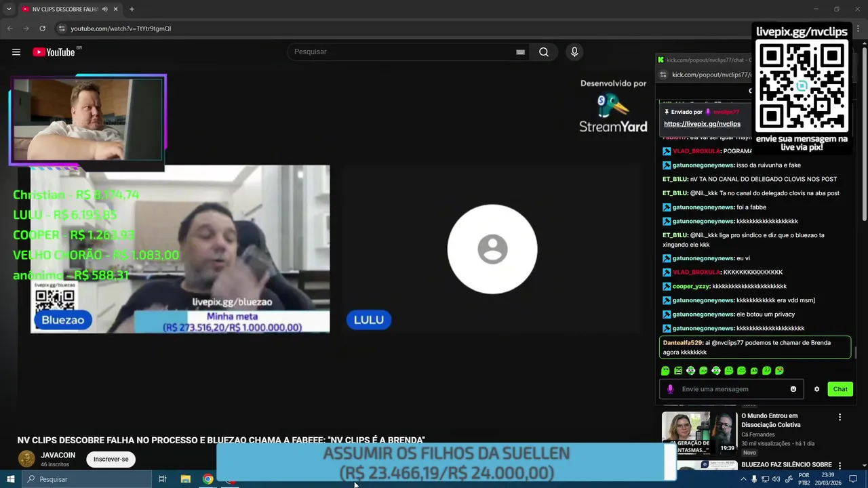This screenshot has height=488, width=868.
Task: Open Windows notification center
Action: [853, 479]
